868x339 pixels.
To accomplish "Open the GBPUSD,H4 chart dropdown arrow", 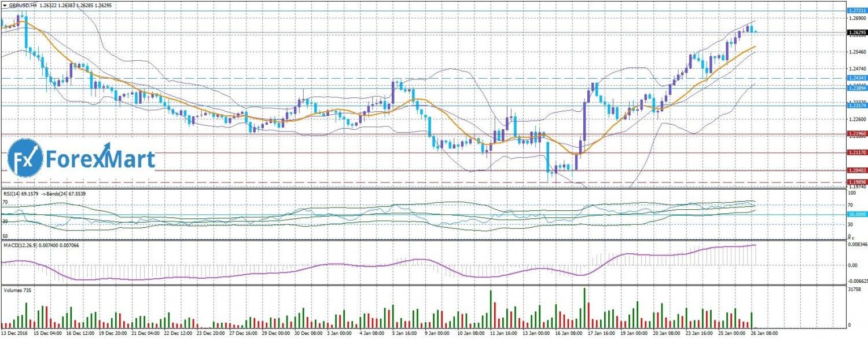I will pos(5,5).
